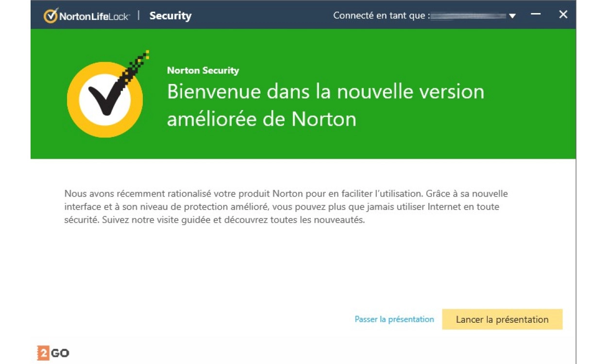This screenshot has height=364, width=607.
Task: Click the "Bienvenue dans la nouvelle version" heading
Action: [325, 92]
